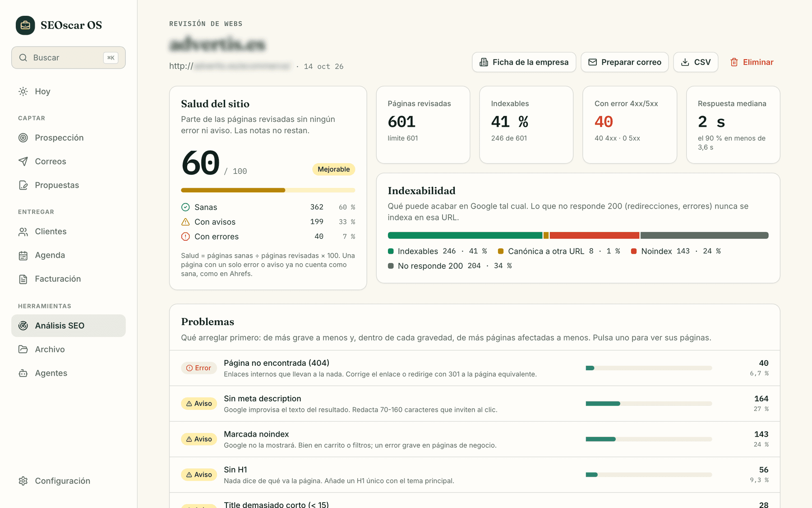Open the Página no encontrada (404) problem row
The width and height of the screenshot is (812, 508).
coord(475,368)
